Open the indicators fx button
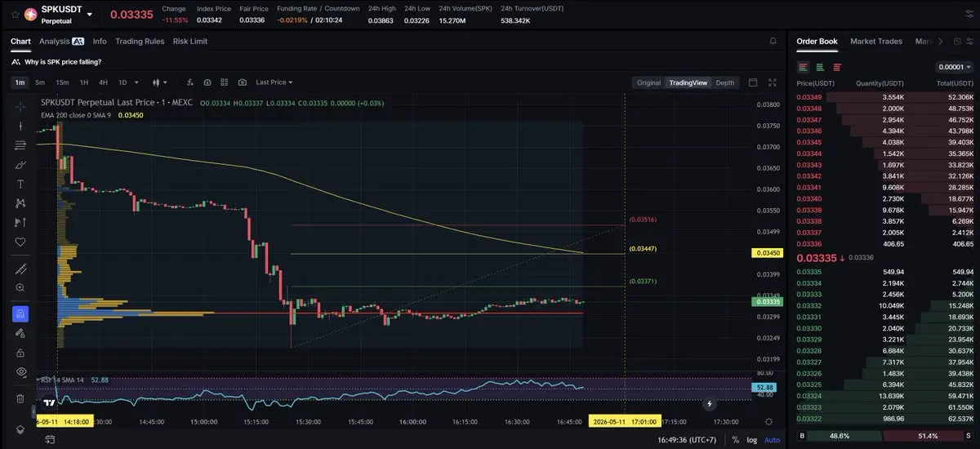980x449 pixels. point(189,82)
